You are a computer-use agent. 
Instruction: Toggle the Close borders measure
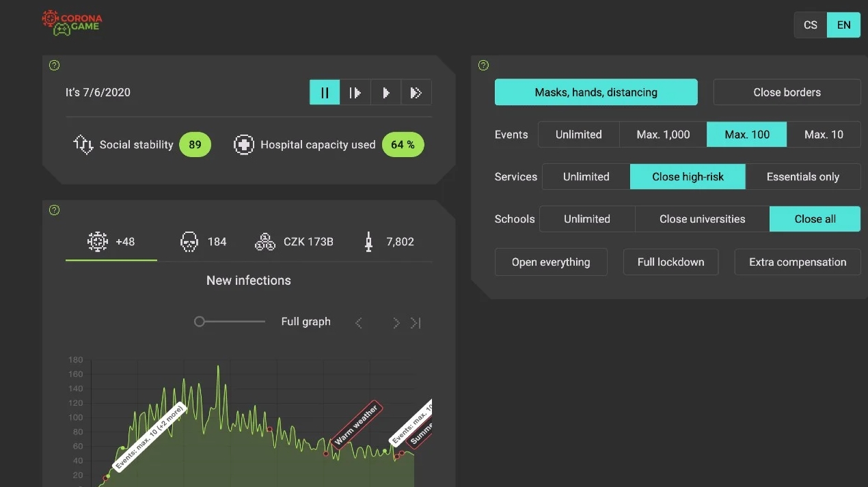787,92
